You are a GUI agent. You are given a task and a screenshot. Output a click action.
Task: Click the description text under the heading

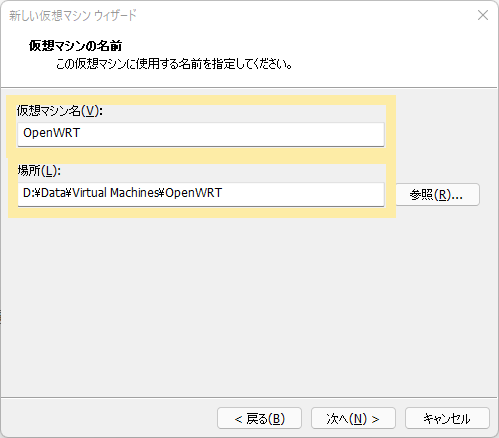174,63
